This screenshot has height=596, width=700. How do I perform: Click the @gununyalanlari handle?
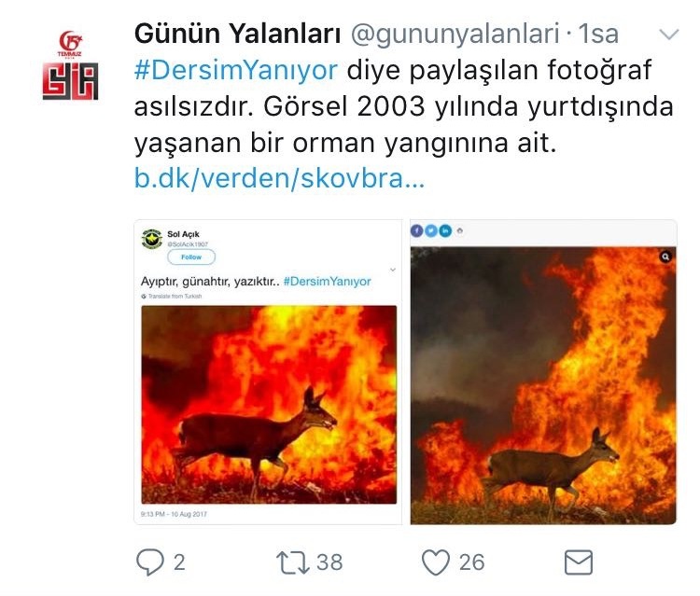point(455,34)
